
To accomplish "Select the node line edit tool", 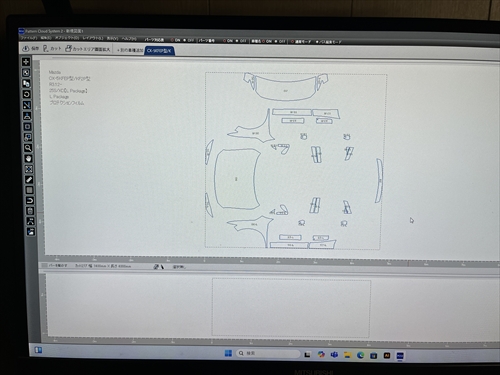I will point(27,105).
